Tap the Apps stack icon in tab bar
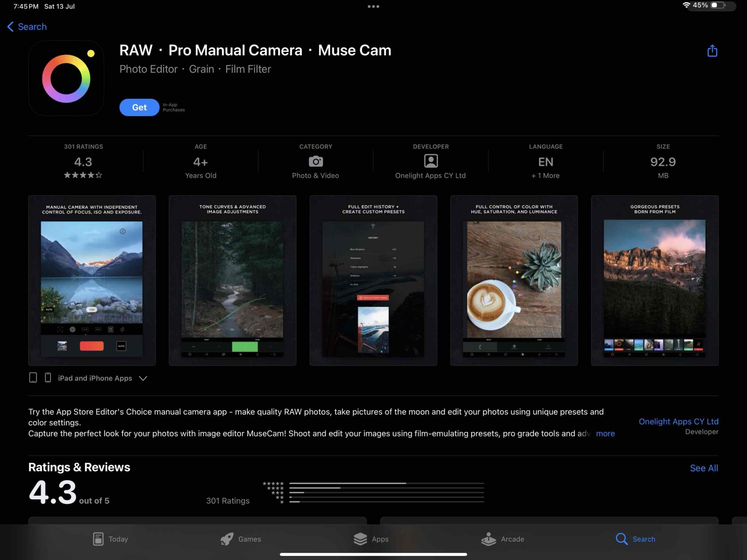Image resolution: width=747 pixels, height=560 pixels. point(360,539)
